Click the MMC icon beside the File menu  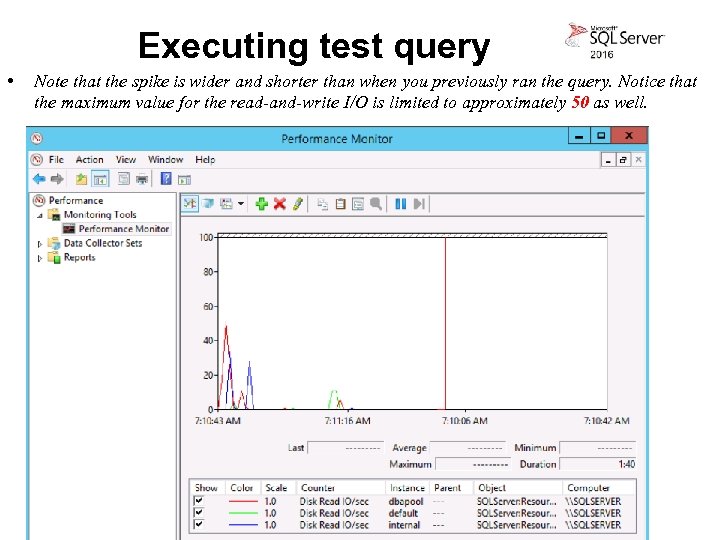[37, 160]
